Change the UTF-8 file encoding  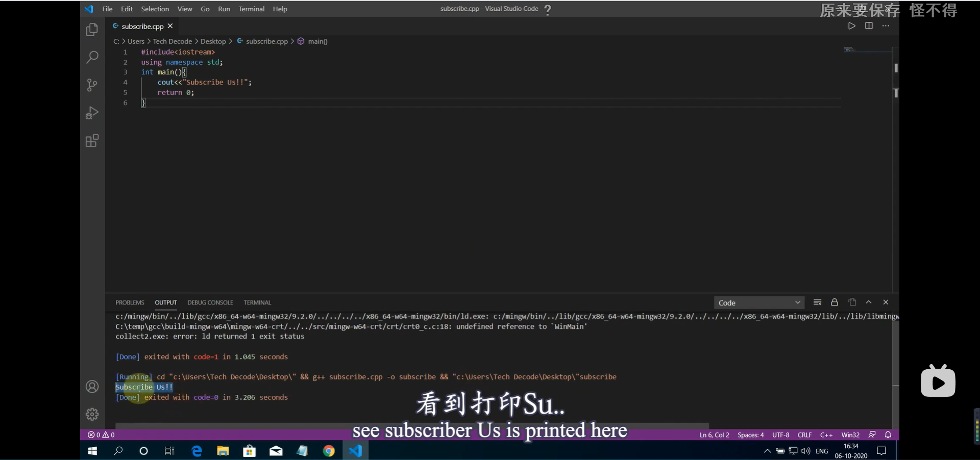780,435
